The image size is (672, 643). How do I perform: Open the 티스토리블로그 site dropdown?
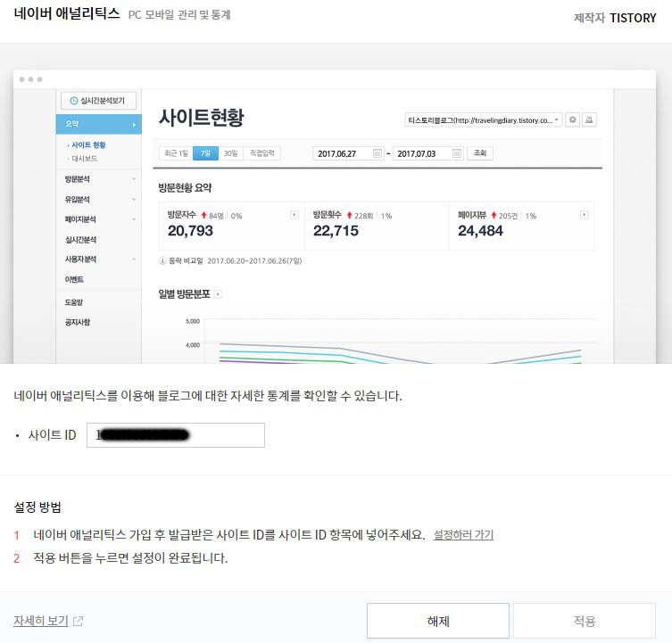point(484,120)
